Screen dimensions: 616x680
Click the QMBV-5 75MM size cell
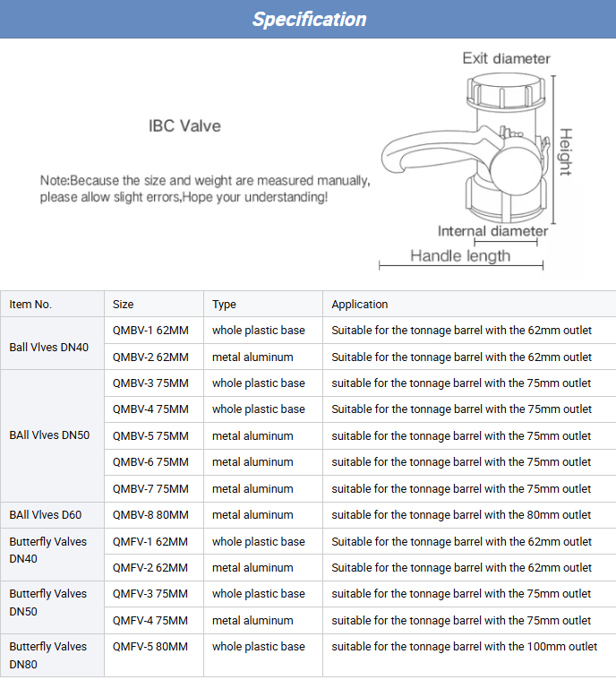pos(150,436)
